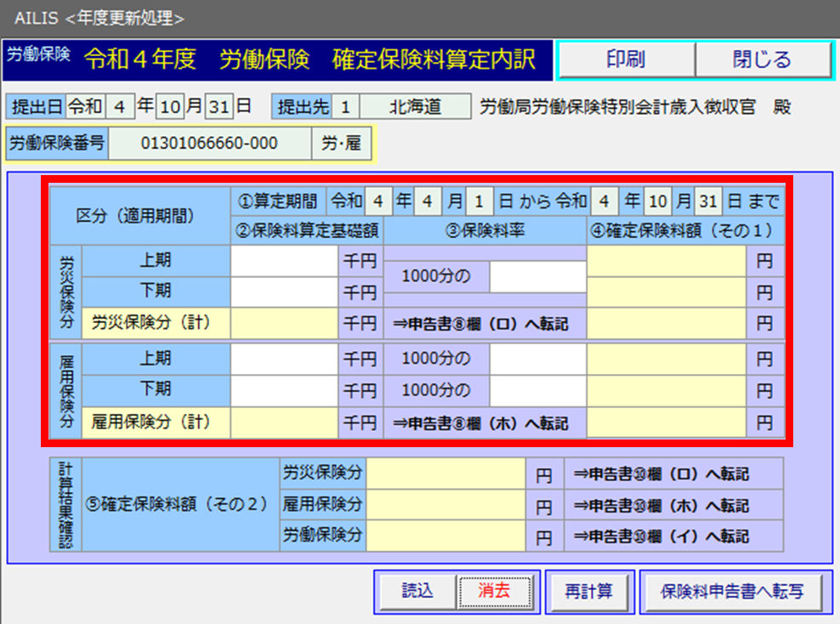The height and width of the screenshot is (624, 840).
Task: Click the 提出日 month field showing 10
Action: 169,107
